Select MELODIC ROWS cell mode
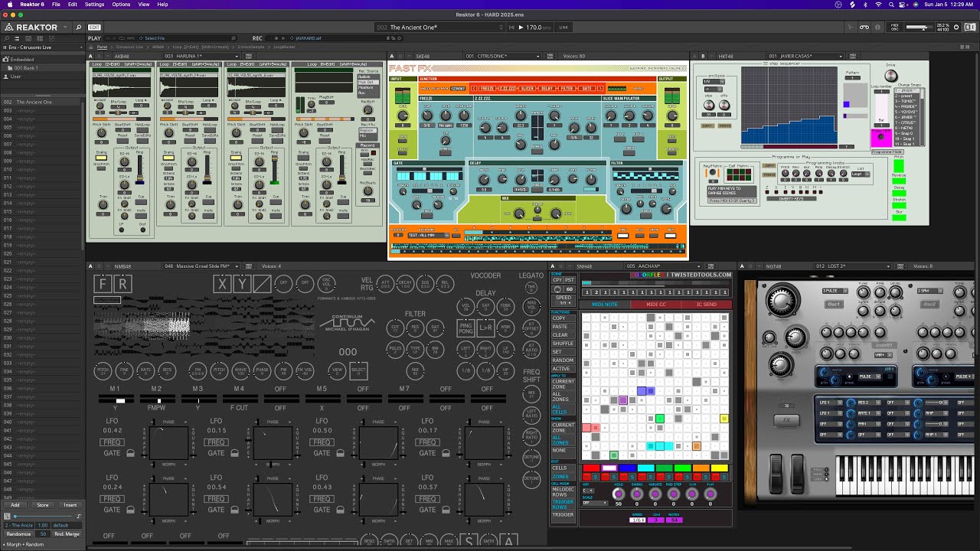 (x=563, y=493)
